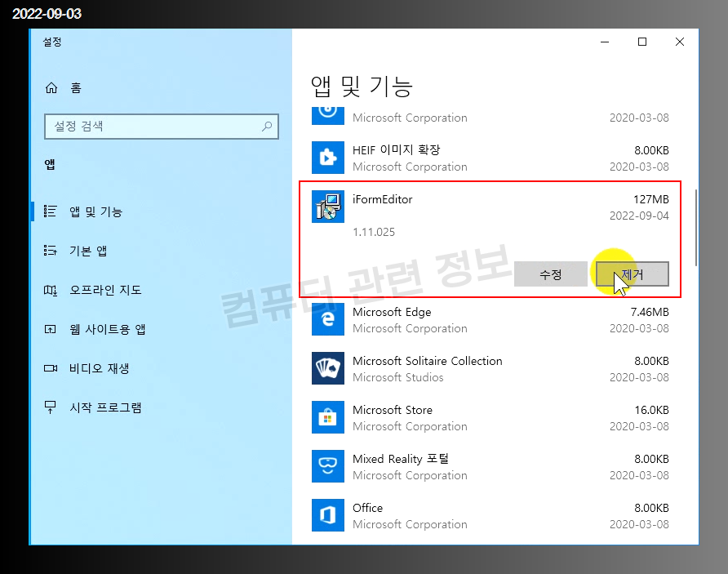Click the 7.46MB size of Edge
The height and width of the screenshot is (574, 728).
pos(650,312)
